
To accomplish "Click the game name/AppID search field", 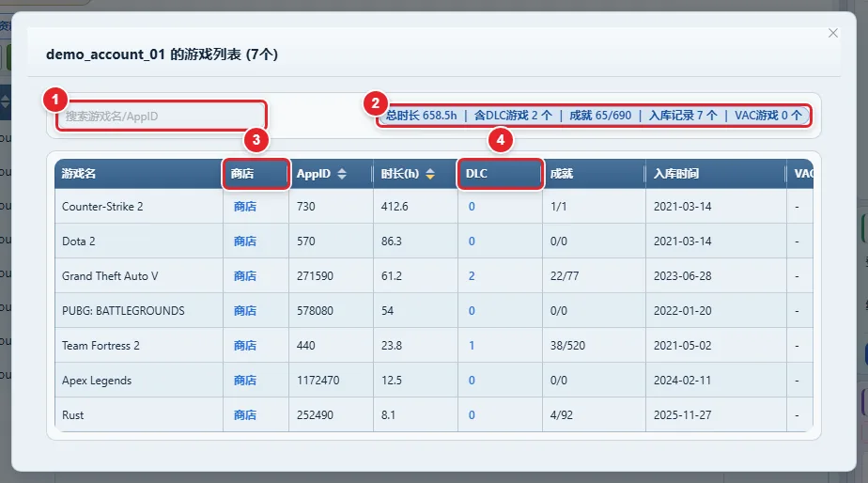I will (161, 117).
